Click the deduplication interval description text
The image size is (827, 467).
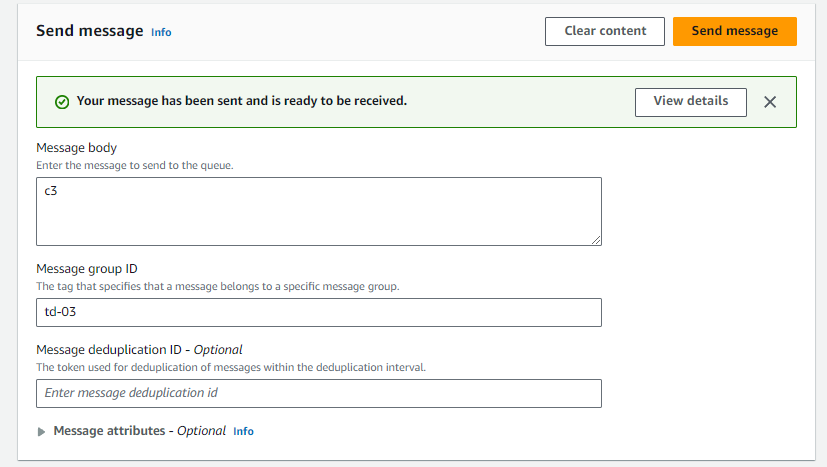tap(230, 367)
